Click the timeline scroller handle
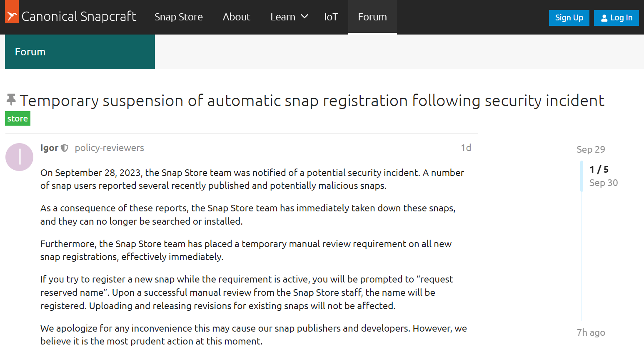Image resolution: width=644 pixels, height=347 pixels. (582, 176)
